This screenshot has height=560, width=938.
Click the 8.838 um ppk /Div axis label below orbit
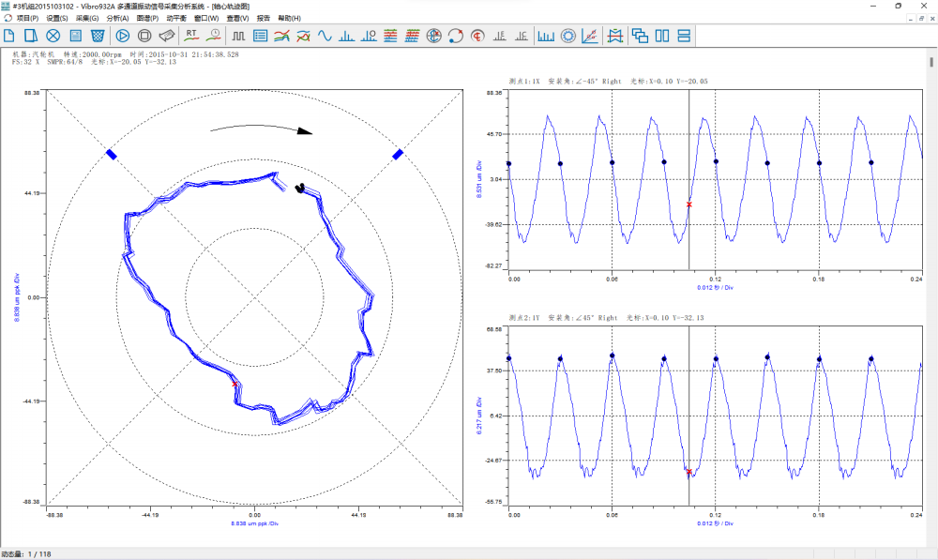tap(255, 523)
